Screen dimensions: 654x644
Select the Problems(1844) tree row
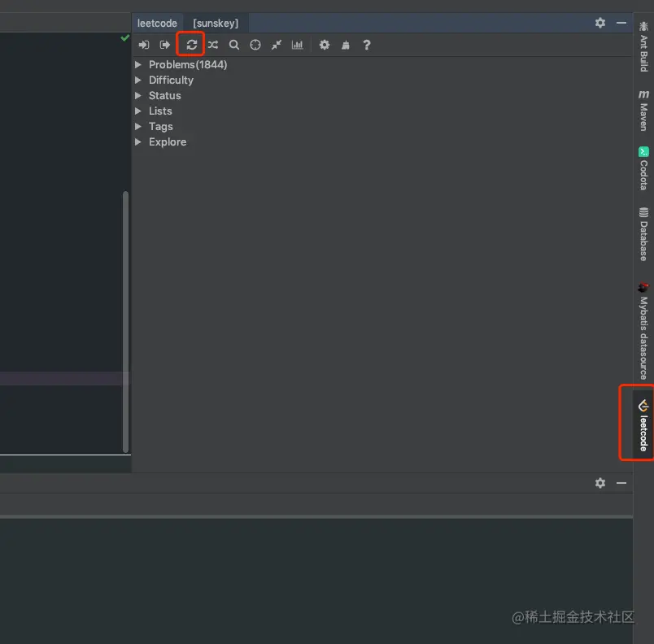point(382,64)
